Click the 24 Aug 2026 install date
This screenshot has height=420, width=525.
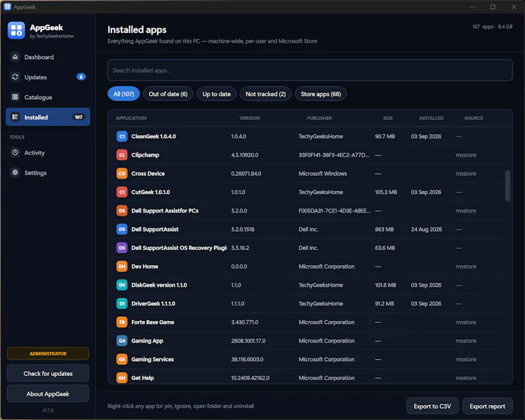coord(426,229)
